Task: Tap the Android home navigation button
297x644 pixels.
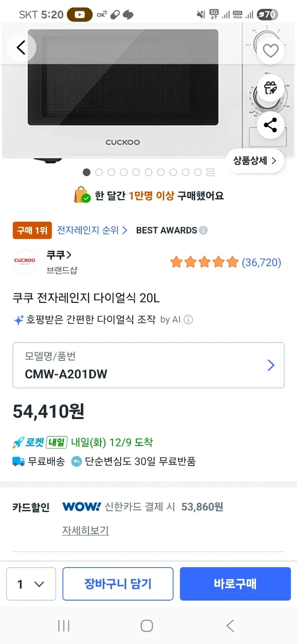Action: [147, 626]
